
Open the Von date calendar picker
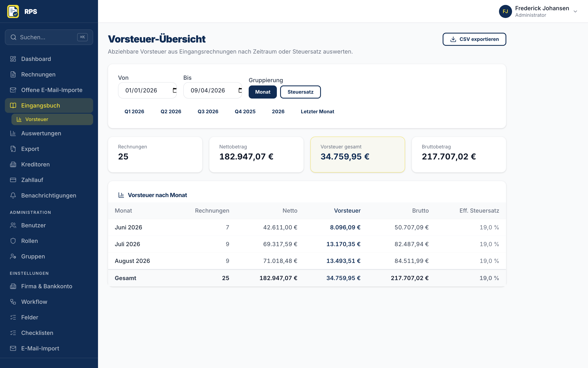174,90
